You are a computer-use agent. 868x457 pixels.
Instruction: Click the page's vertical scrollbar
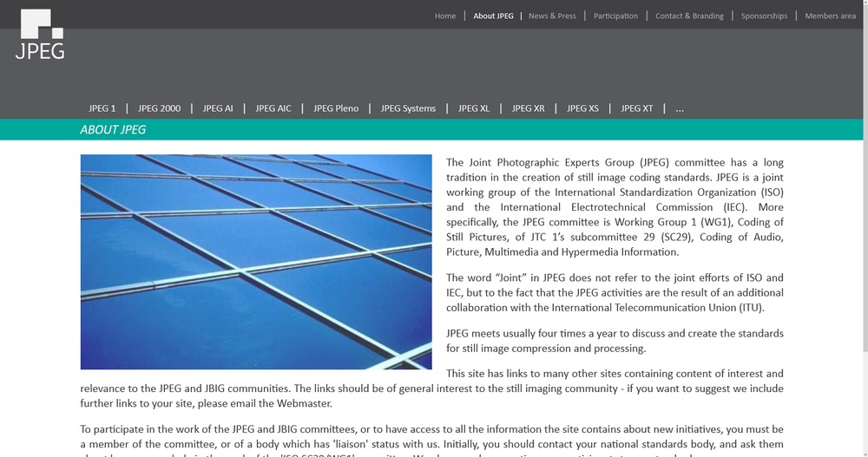[865, 177]
